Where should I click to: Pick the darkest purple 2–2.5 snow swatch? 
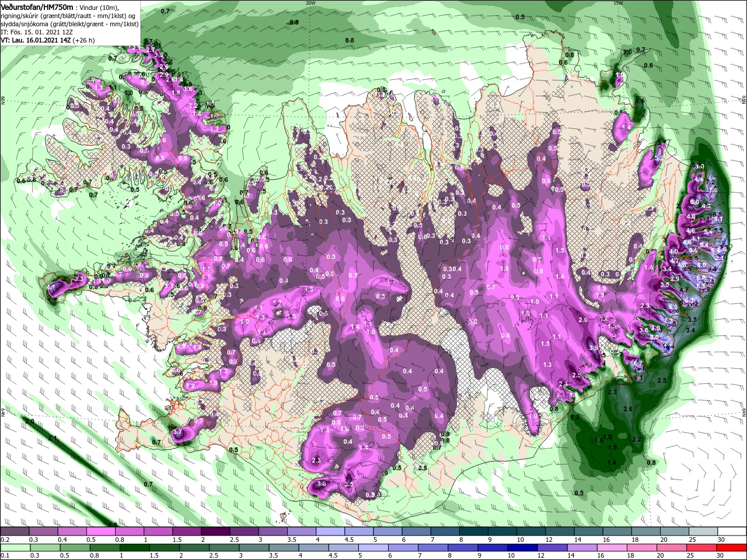pyautogui.click(x=215, y=531)
